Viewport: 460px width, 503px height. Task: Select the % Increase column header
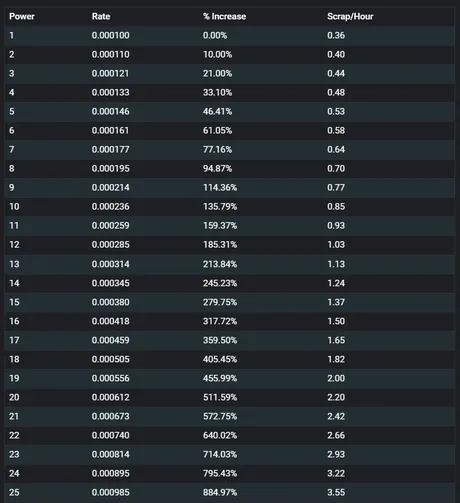click(x=224, y=16)
